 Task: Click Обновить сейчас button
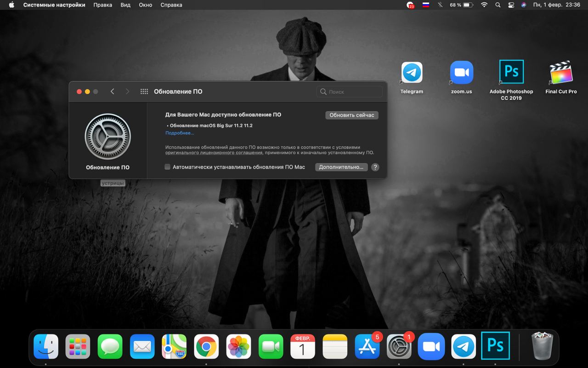pyautogui.click(x=352, y=115)
